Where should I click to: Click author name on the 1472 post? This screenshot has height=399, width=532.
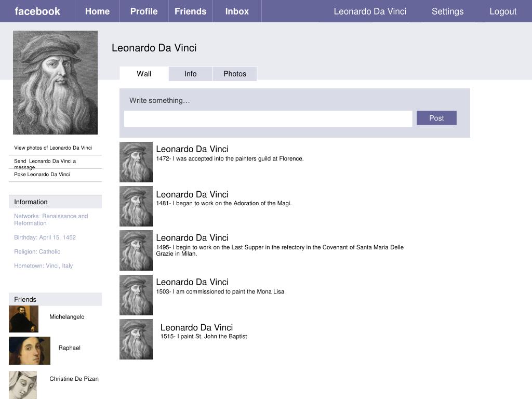192,149
